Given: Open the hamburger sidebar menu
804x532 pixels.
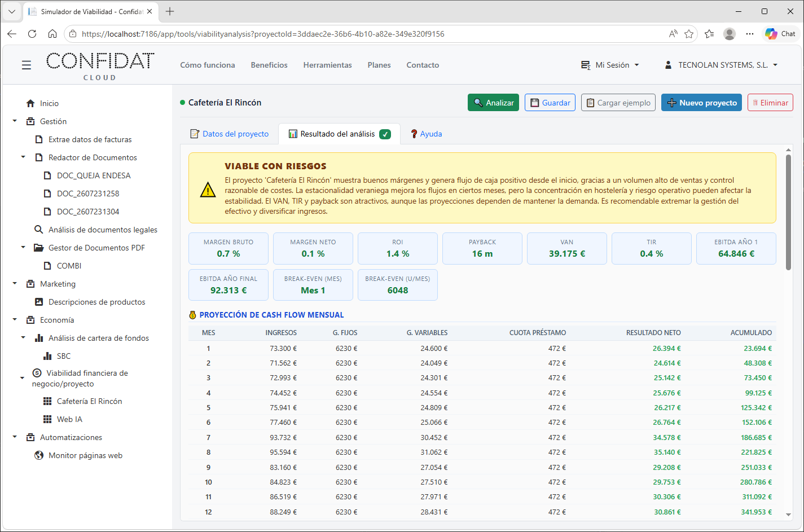Looking at the screenshot, I should [26, 65].
